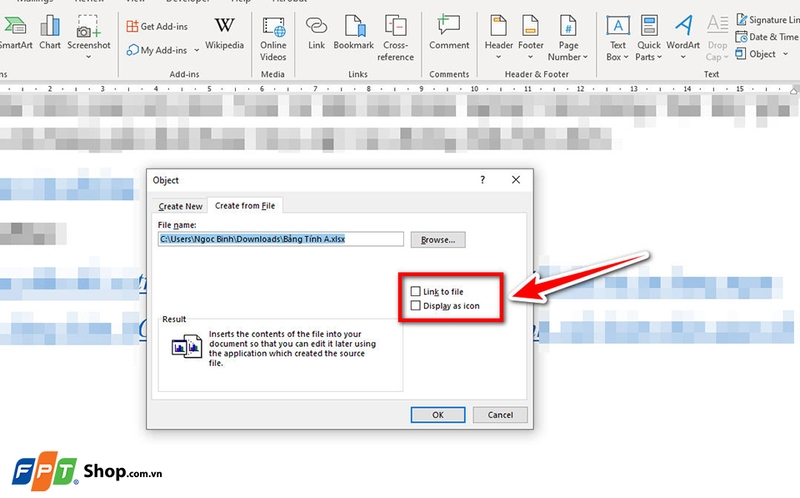
Task: Click the File name input field
Action: pos(281,239)
